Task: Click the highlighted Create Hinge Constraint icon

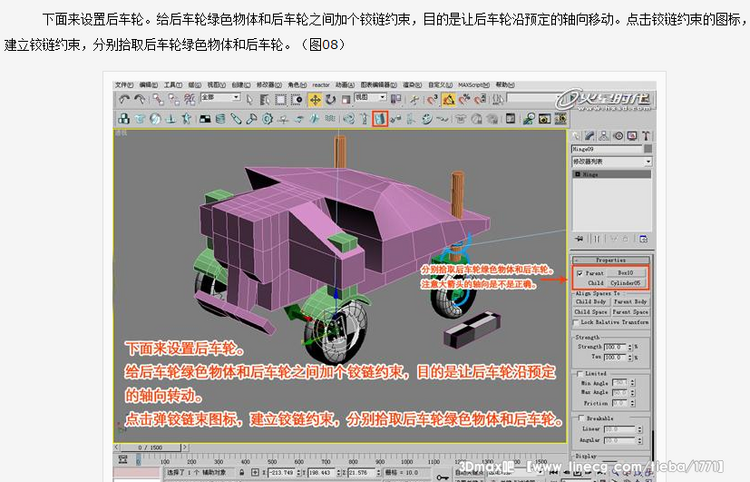Action: click(x=380, y=119)
